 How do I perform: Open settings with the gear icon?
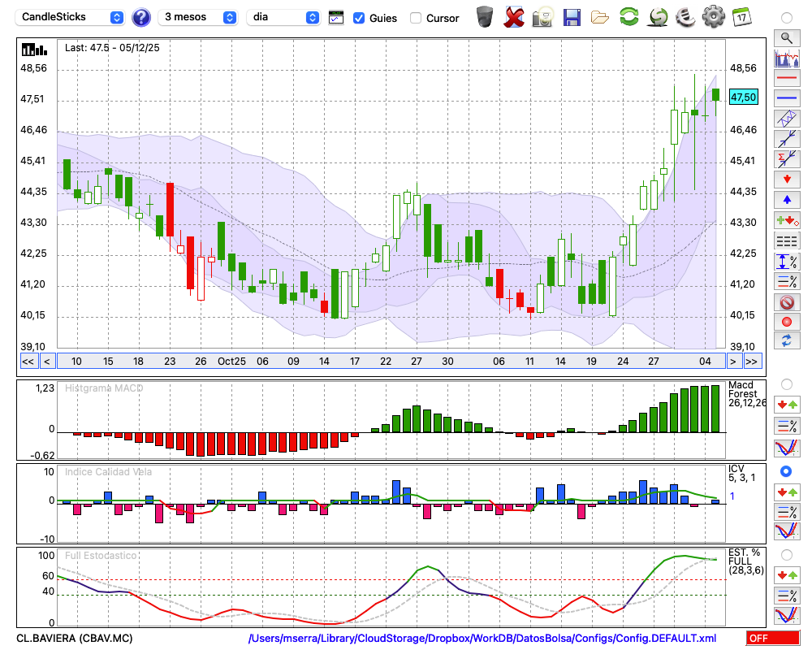click(x=713, y=16)
